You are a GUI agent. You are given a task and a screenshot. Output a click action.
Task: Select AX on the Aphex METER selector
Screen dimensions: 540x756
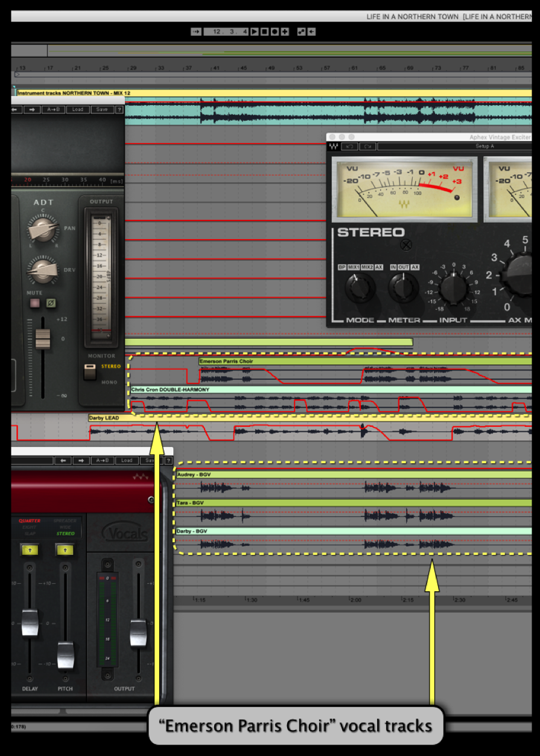click(415, 267)
